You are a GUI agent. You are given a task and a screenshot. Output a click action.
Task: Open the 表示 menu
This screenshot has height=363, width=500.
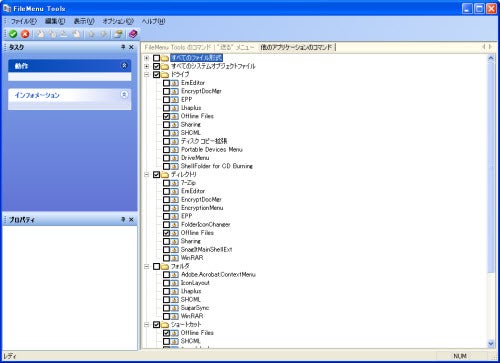click(84, 22)
